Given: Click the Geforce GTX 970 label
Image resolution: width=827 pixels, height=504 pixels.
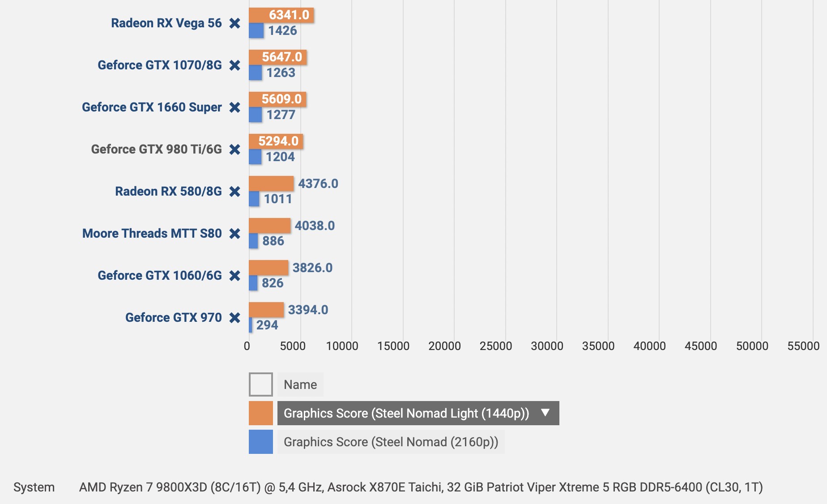Looking at the screenshot, I should coord(173,318).
